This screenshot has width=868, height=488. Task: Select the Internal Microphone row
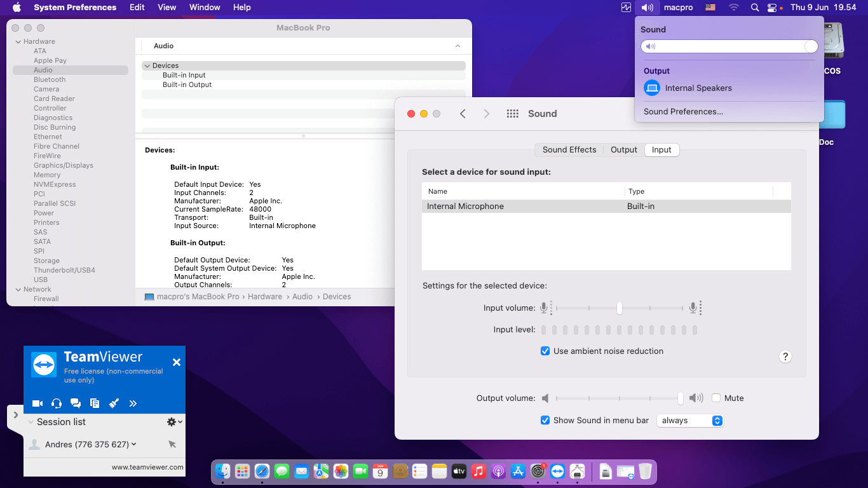click(x=606, y=207)
